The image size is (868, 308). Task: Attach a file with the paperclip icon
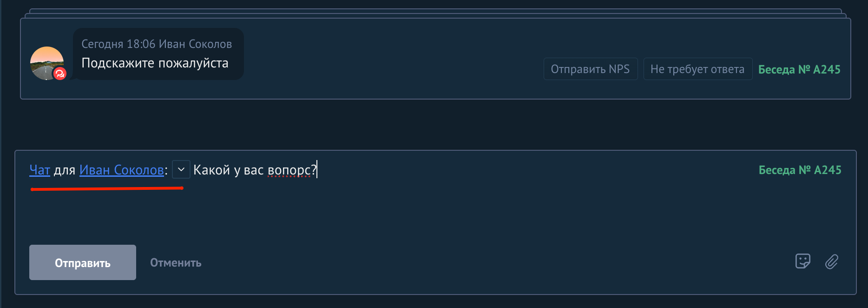coord(832,261)
